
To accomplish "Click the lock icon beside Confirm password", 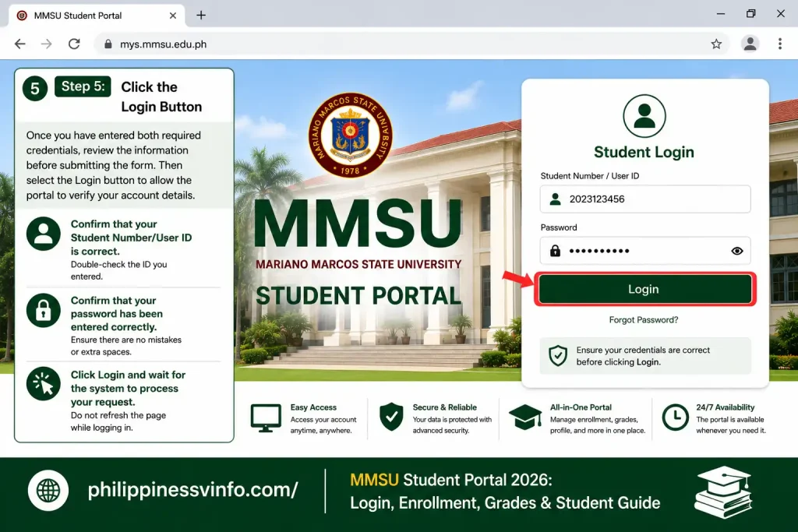I will coord(44,310).
